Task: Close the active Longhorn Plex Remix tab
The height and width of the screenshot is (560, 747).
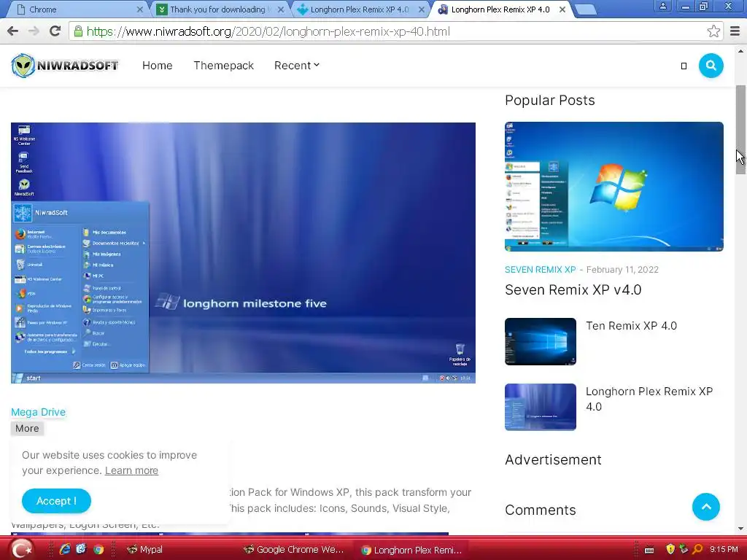Action: 562,9
